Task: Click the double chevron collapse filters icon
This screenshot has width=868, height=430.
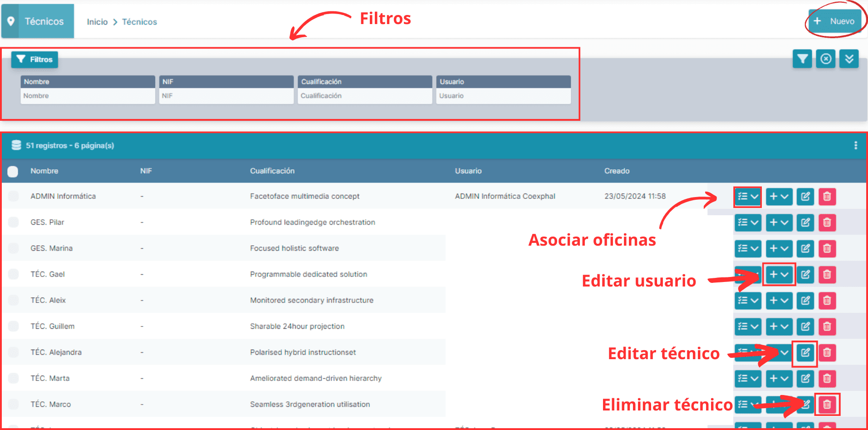Action: 849,59
